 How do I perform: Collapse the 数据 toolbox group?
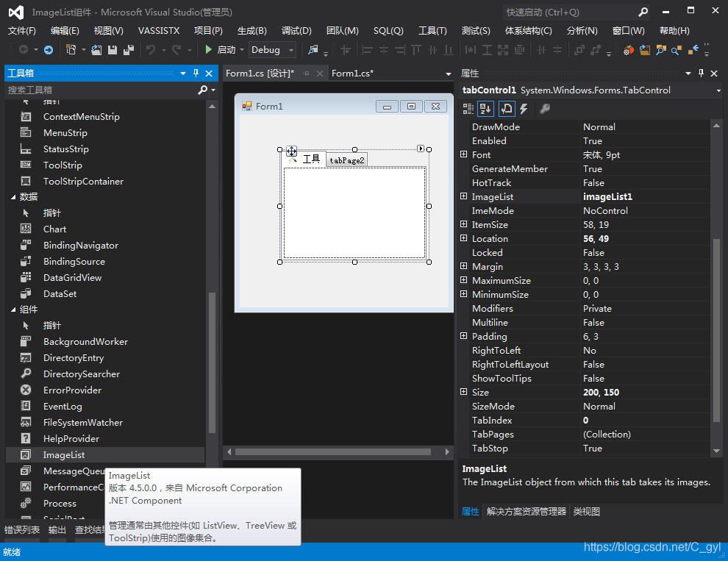(13, 197)
